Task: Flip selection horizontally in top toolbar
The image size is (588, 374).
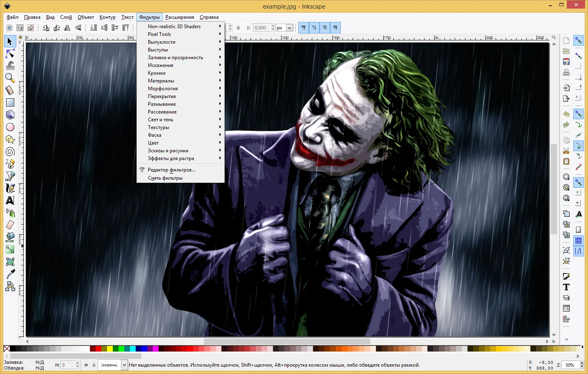Action: click(67, 28)
